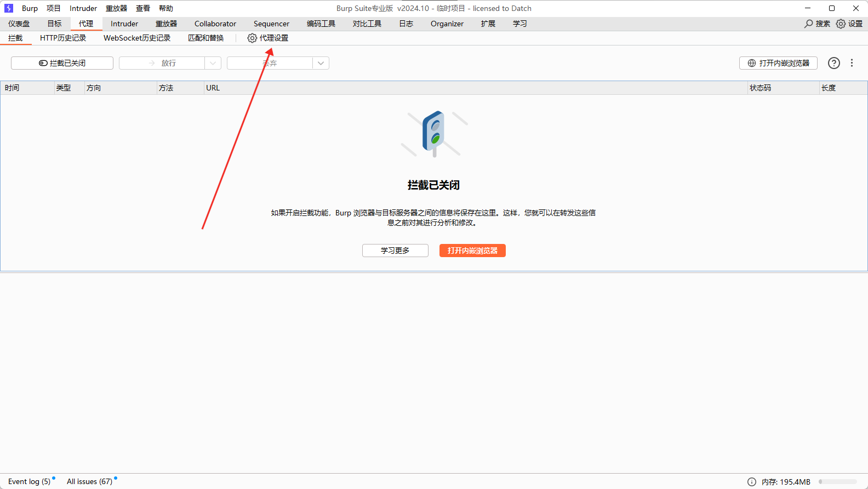The image size is (868, 489).
Task: Open the Event log (5) panel
Action: coord(30,481)
